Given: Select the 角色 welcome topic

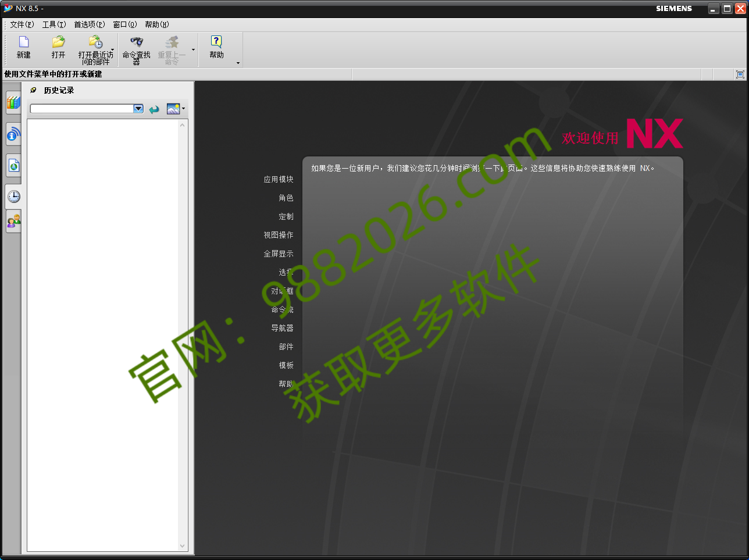Looking at the screenshot, I should tap(286, 198).
